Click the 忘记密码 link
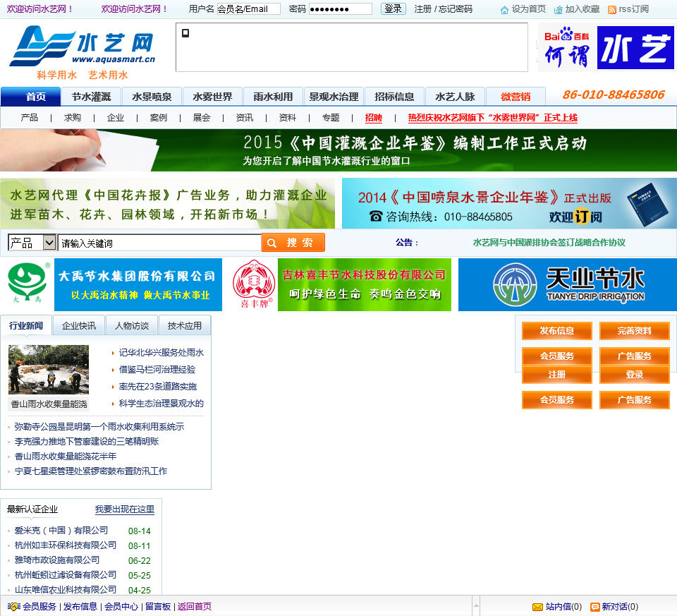 (x=455, y=9)
